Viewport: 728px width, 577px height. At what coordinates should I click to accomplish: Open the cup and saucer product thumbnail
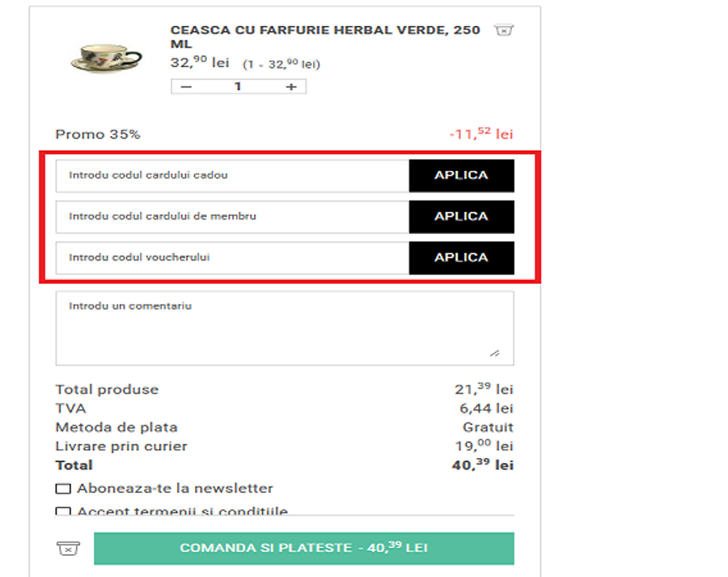[x=106, y=58]
